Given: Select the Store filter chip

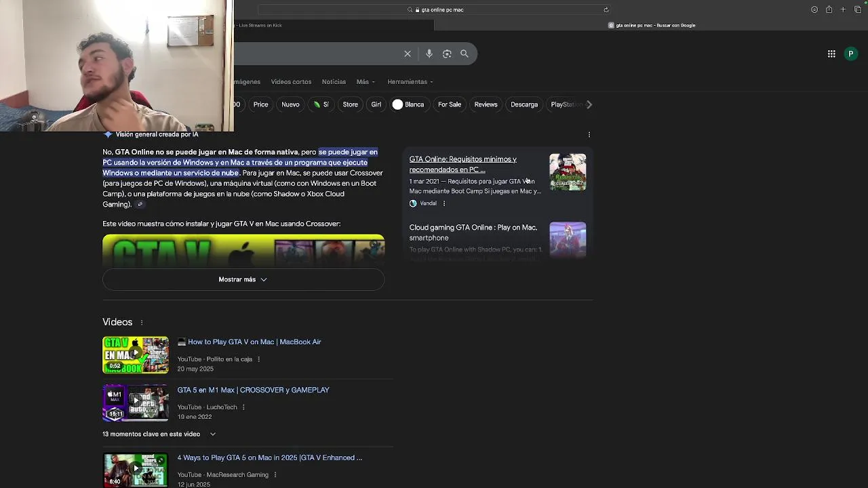Looking at the screenshot, I should [350, 104].
